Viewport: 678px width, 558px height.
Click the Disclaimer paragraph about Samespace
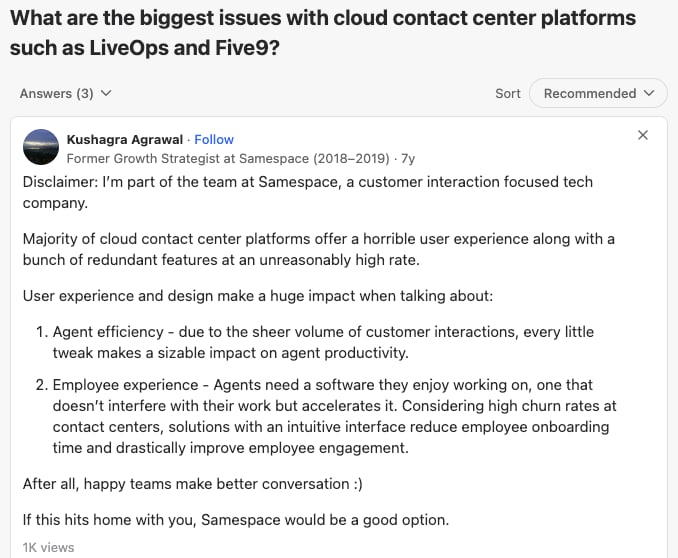tap(307, 192)
